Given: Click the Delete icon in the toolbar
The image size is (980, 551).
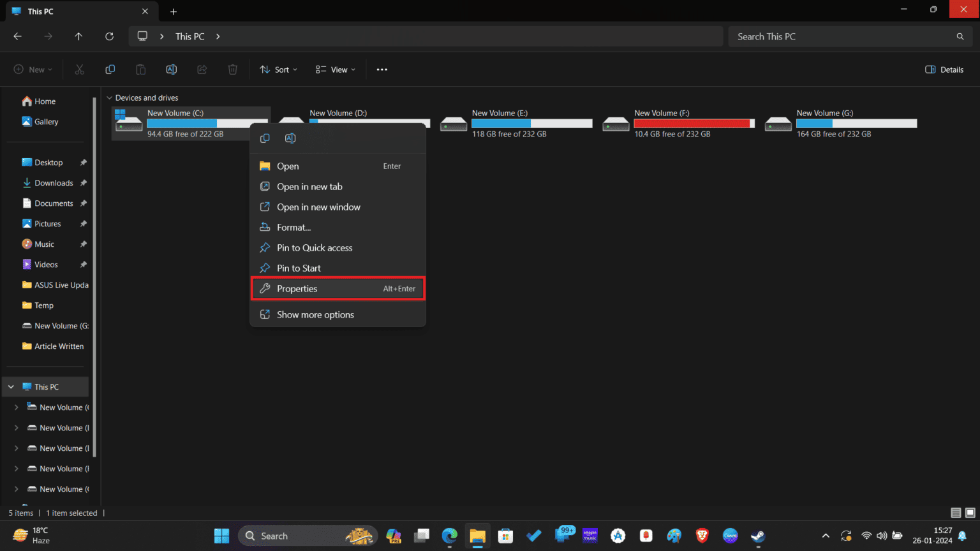Looking at the screenshot, I should tap(232, 69).
